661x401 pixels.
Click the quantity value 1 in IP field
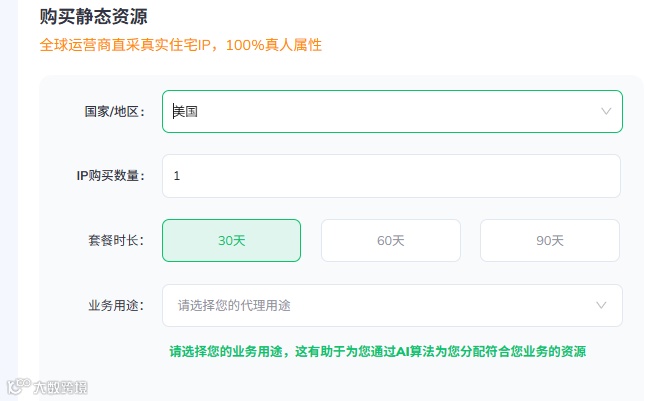coord(177,176)
